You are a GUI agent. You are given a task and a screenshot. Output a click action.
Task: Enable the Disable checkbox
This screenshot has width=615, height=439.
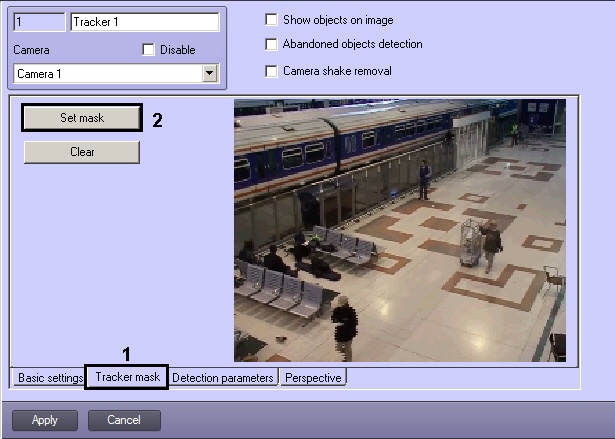coord(148,50)
